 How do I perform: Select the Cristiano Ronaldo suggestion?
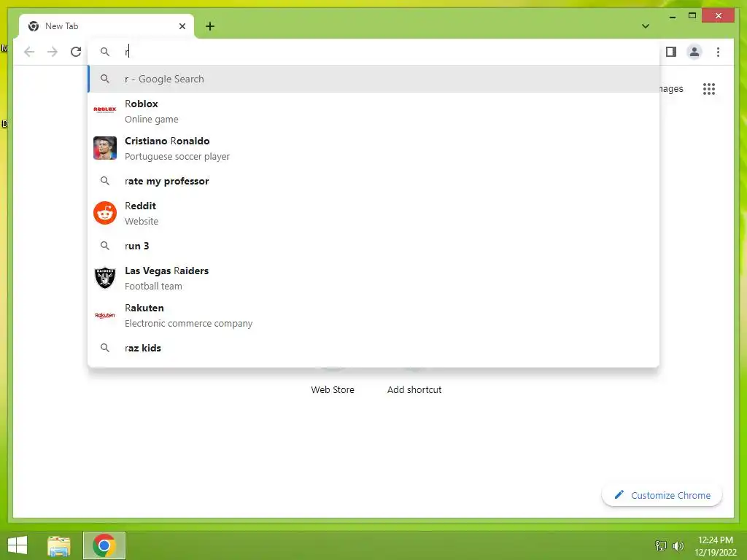click(x=373, y=148)
